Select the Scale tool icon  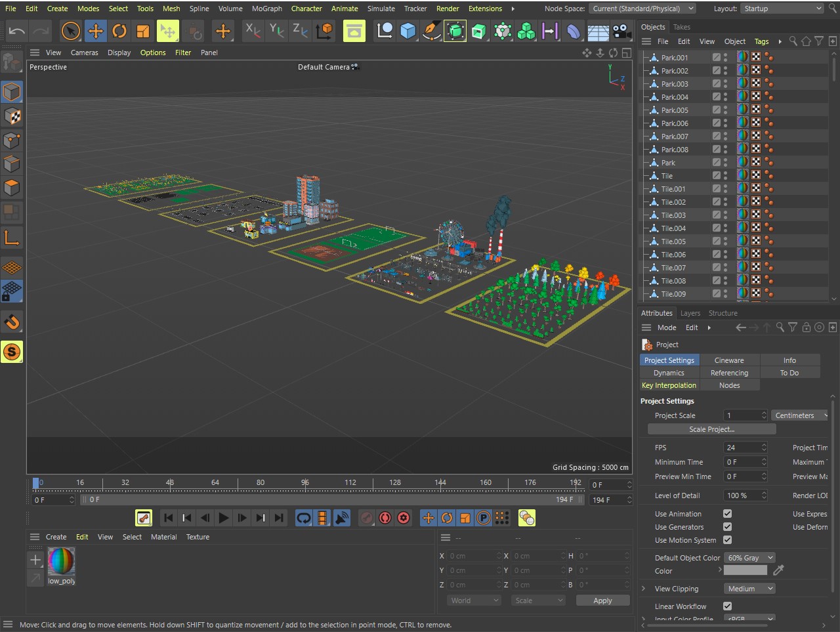142,31
